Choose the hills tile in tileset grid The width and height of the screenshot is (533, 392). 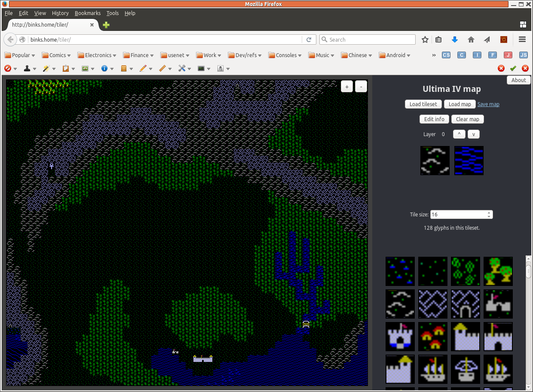click(400, 304)
